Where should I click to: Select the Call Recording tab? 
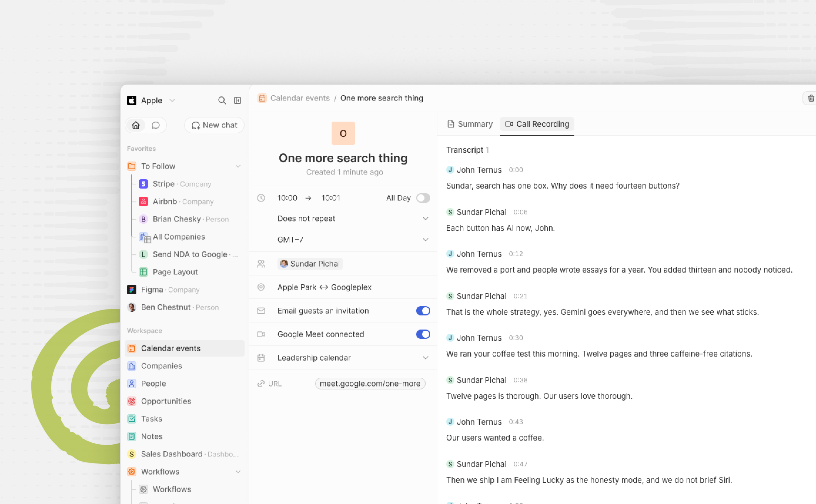point(537,124)
